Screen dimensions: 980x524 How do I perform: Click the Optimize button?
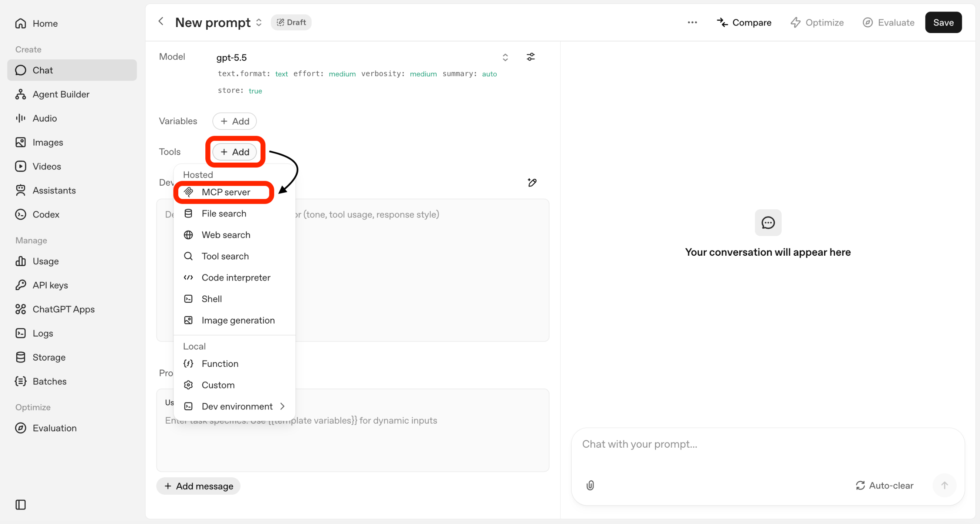tap(817, 23)
